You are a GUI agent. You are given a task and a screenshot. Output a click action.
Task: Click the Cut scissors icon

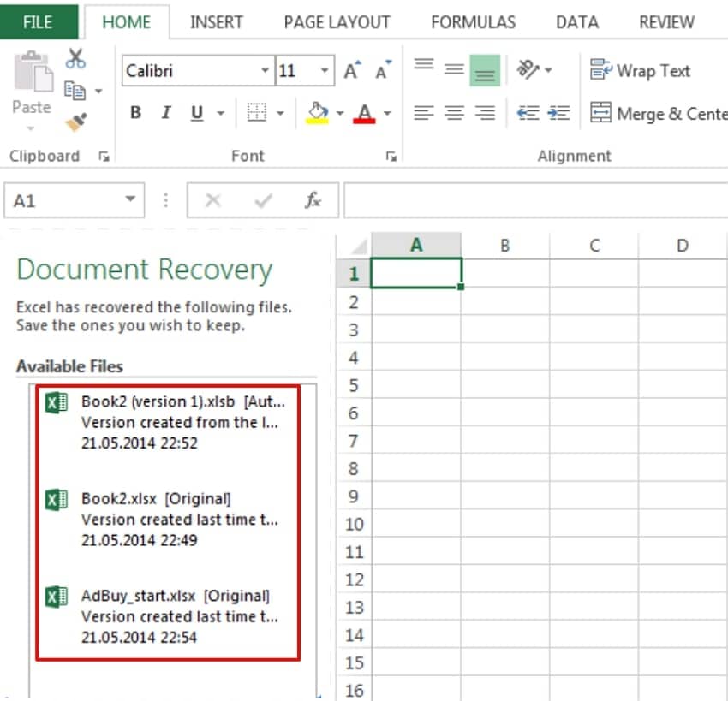(x=75, y=58)
